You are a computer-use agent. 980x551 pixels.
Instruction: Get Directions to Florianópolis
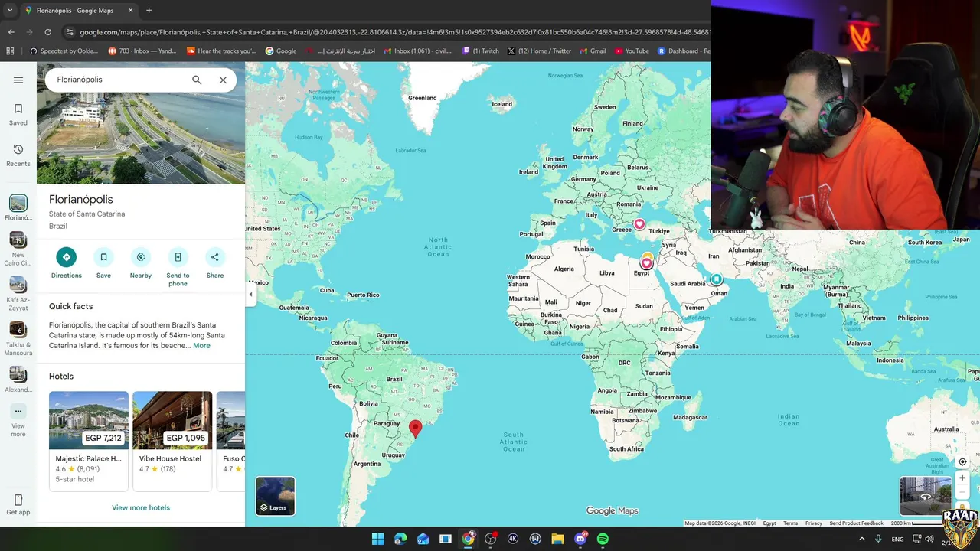pyautogui.click(x=67, y=257)
